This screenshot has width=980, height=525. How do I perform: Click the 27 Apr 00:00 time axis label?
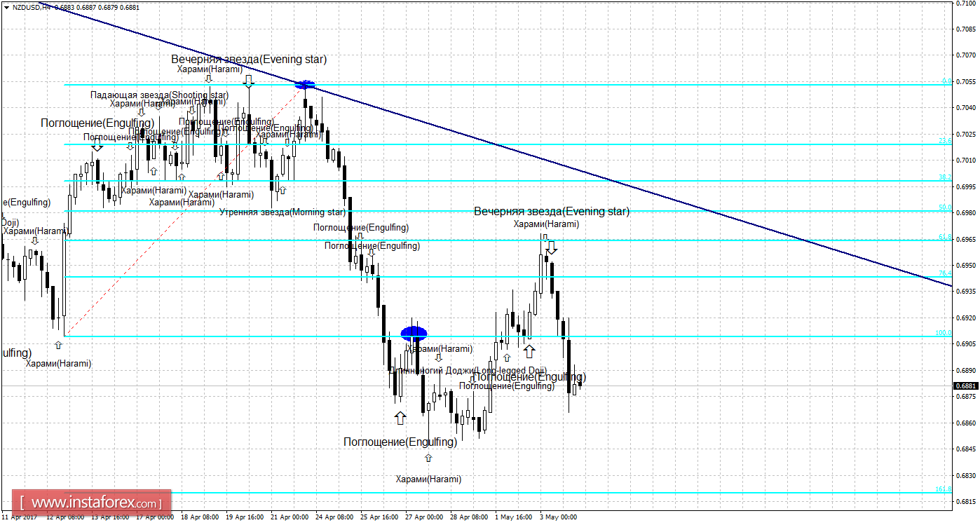pos(423,517)
